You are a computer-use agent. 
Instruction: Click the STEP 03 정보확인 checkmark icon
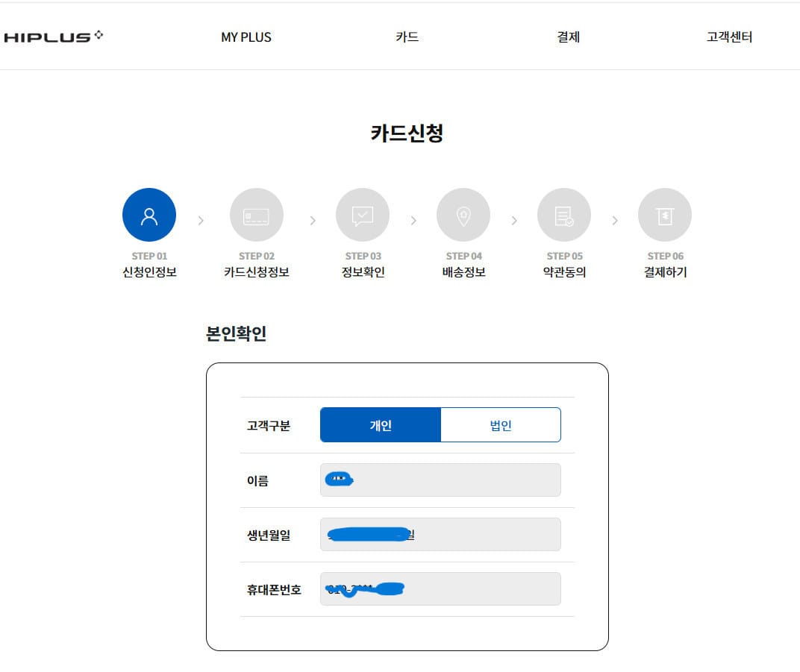coord(362,214)
